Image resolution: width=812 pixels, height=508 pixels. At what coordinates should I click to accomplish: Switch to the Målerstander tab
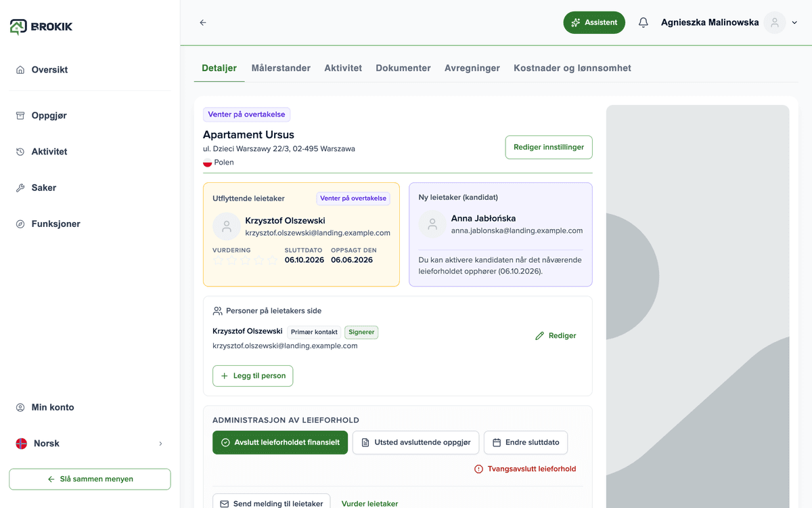tap(281, 68)
